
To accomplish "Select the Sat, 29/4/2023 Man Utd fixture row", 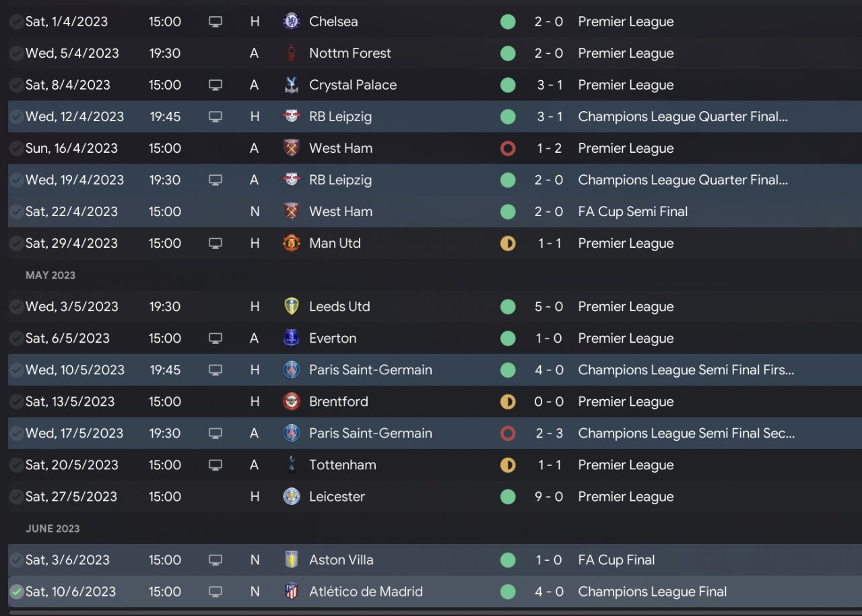I will pyautogui.click(x=431, y=243).
